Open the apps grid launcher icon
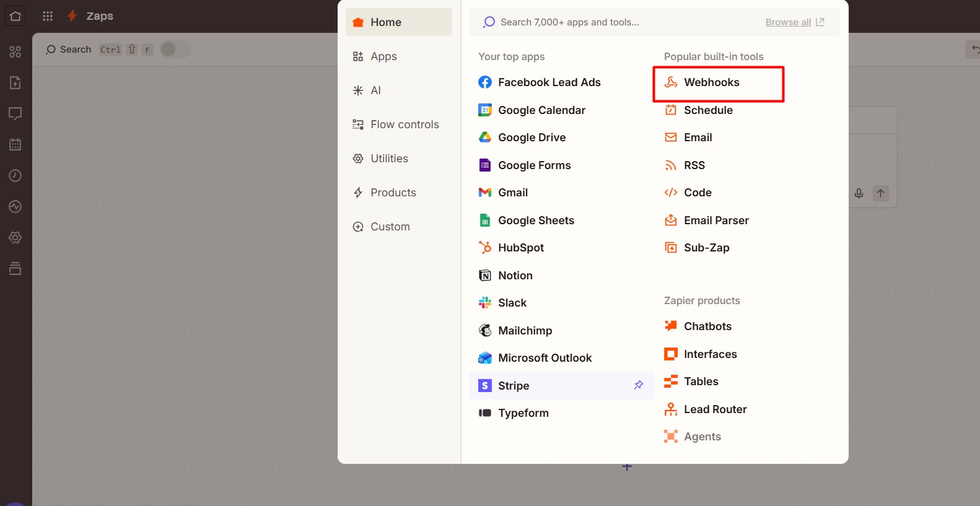 (48, 16)
